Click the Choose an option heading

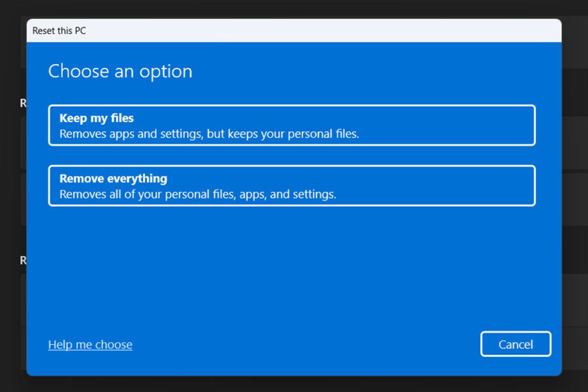120,72
